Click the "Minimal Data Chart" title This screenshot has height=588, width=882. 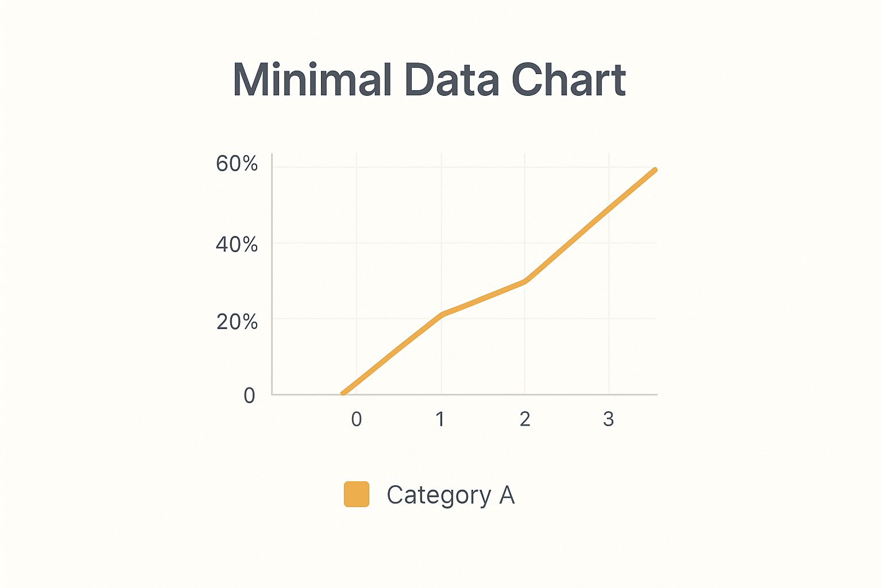click(429, 80)
